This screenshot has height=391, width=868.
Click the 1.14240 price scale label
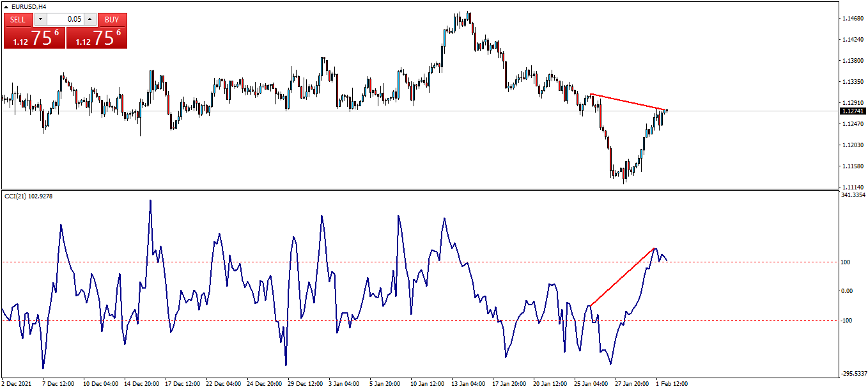point(853,40)
